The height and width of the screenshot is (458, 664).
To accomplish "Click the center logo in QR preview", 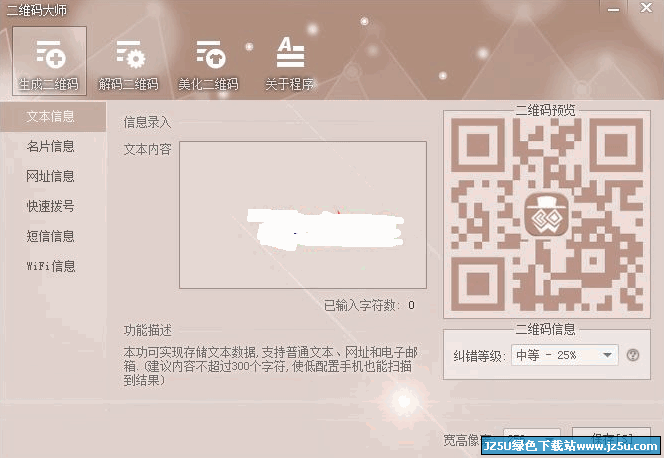I will click(546, 215).
